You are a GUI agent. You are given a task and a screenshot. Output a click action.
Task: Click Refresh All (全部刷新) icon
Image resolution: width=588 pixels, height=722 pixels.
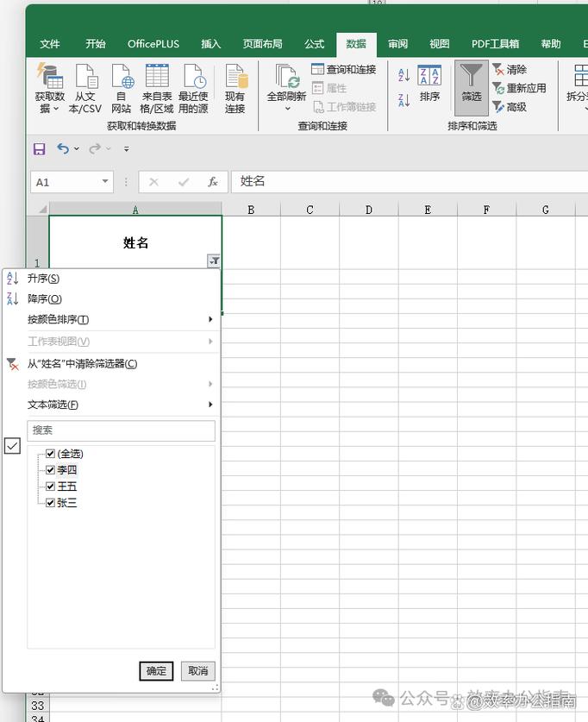click(286, 76)
